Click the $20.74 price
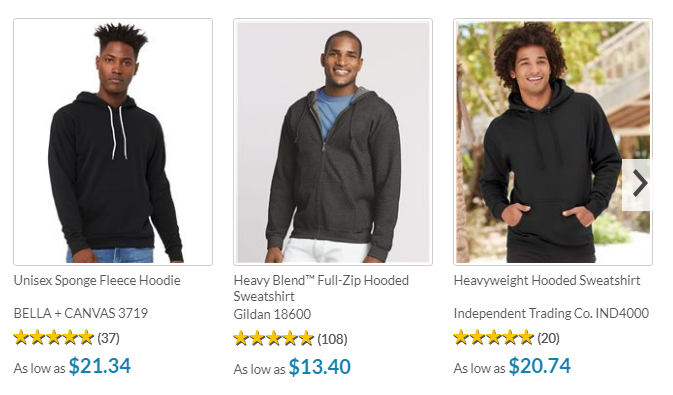This screenshot has width=673, height=395. (x=540, y=366)
